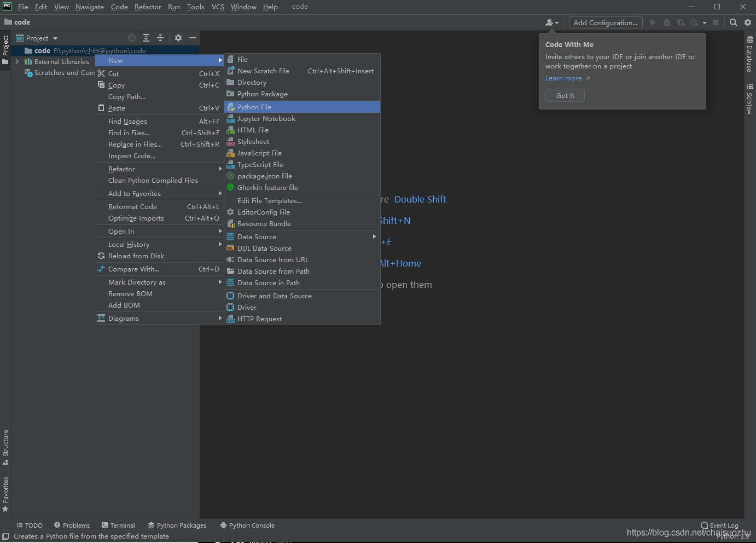Select Copy Path... in context menu
Screen dimensions: 756x543
tap(159, 97)
